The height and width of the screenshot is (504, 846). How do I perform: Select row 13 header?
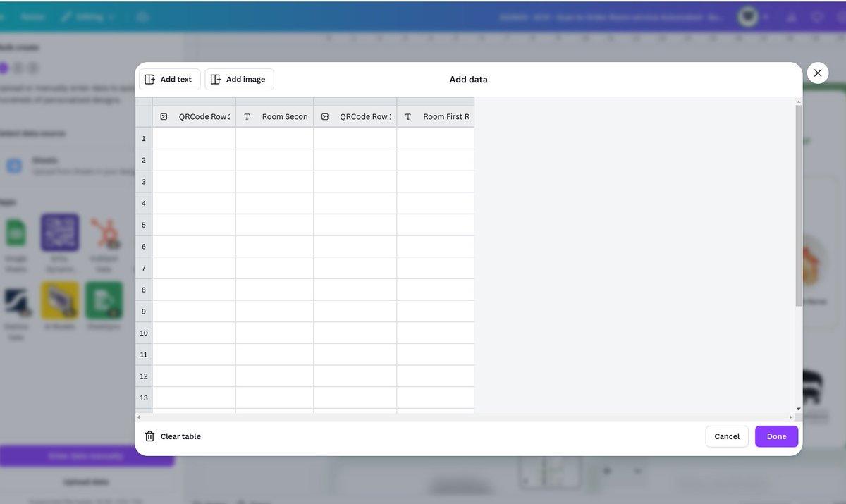(x=144, y=398)
